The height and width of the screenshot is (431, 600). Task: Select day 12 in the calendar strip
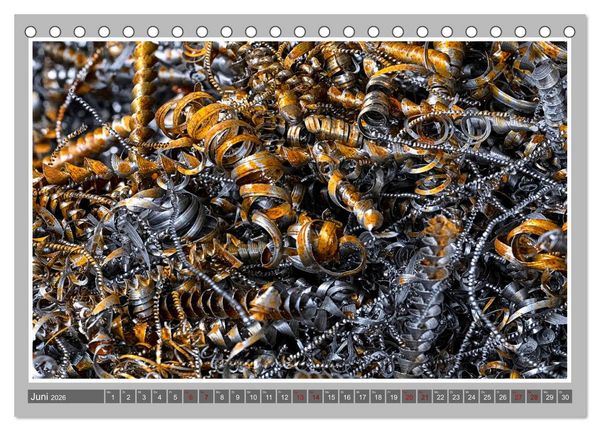(284, 397)
